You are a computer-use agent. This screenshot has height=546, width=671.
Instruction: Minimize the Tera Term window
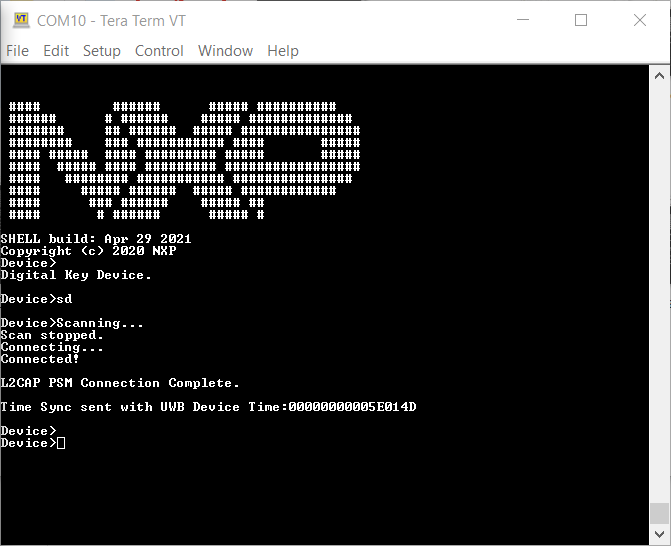click(x=523, y=20)
